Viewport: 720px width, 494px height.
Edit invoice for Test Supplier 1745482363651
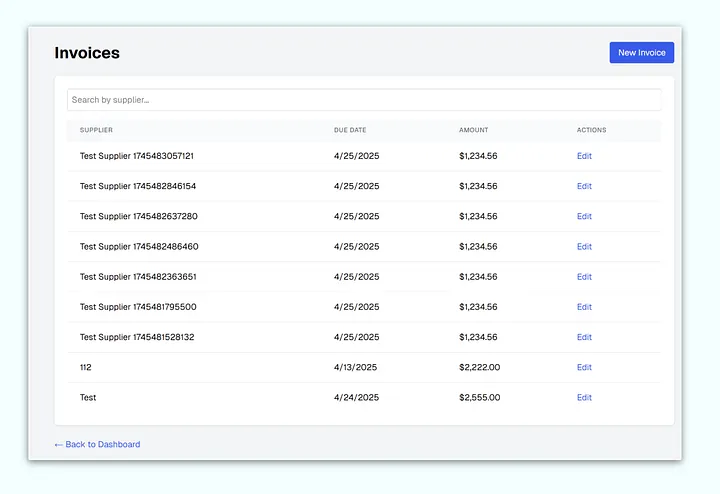pos(584,277)
